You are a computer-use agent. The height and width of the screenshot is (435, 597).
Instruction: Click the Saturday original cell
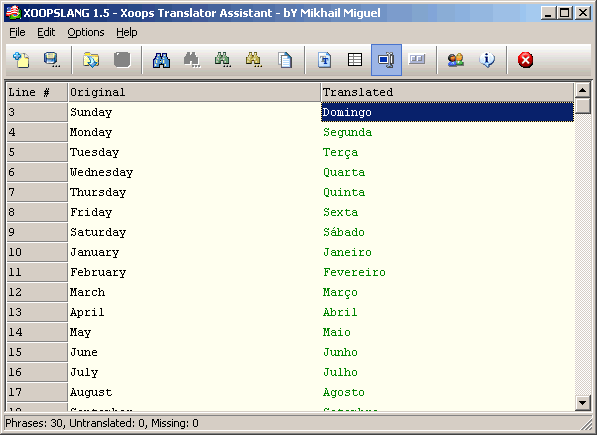[194, 232]
